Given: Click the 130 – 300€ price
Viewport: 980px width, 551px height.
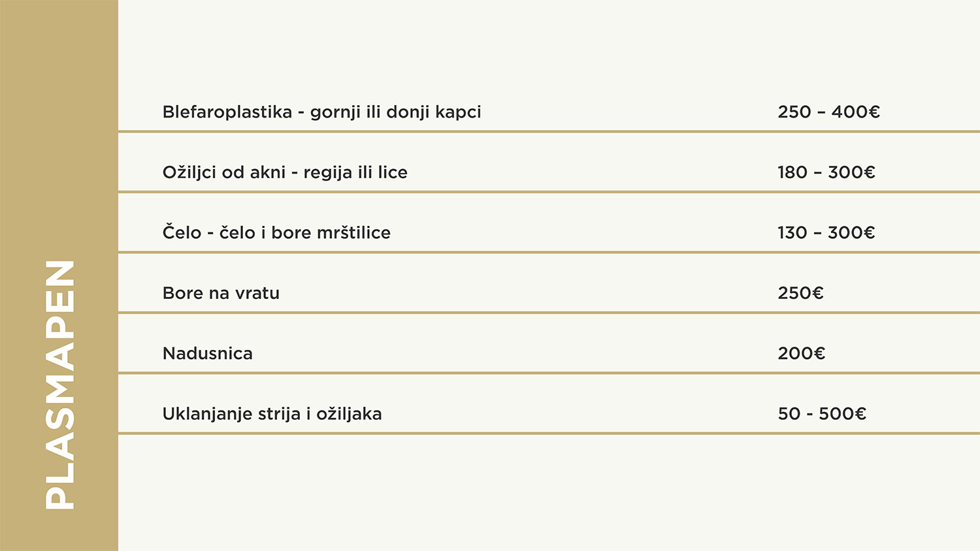Looking at the screenshot, I should 826,232.
